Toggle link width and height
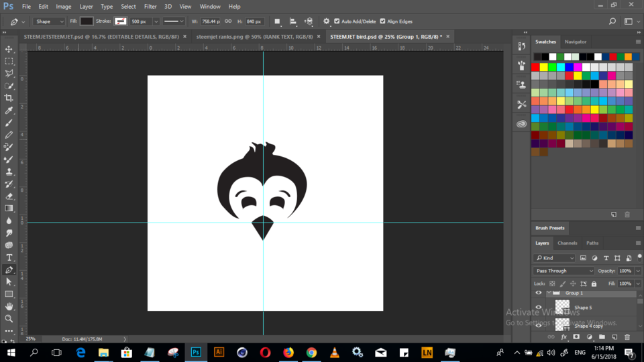The image size is (644, 362). point(228,21)
